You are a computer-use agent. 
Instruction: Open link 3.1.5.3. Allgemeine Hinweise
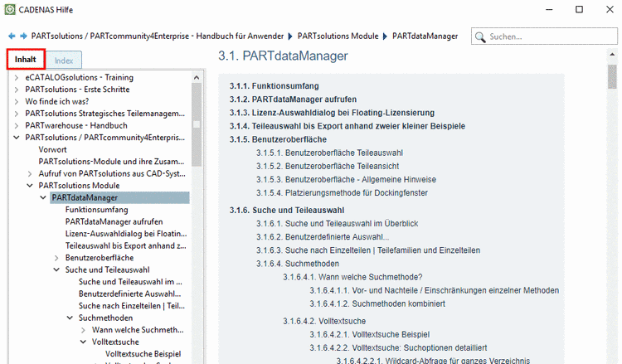pyautogui.click(x=346, y=180)
